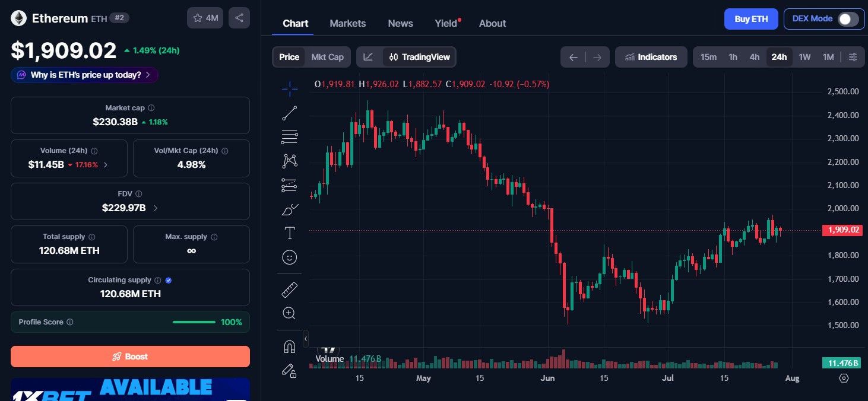Set interval to 15m
The image size is (868, 401).
[x=708, y=57]
